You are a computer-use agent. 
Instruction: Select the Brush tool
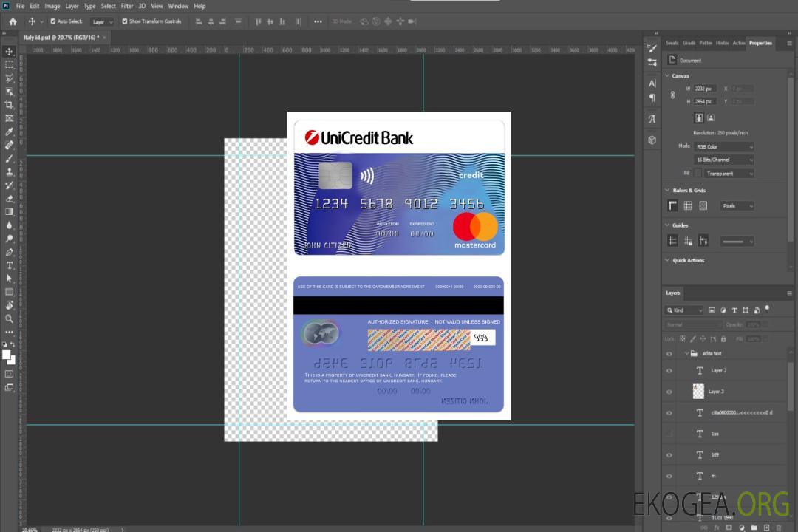pyautogui.click(x=9, y=158)
